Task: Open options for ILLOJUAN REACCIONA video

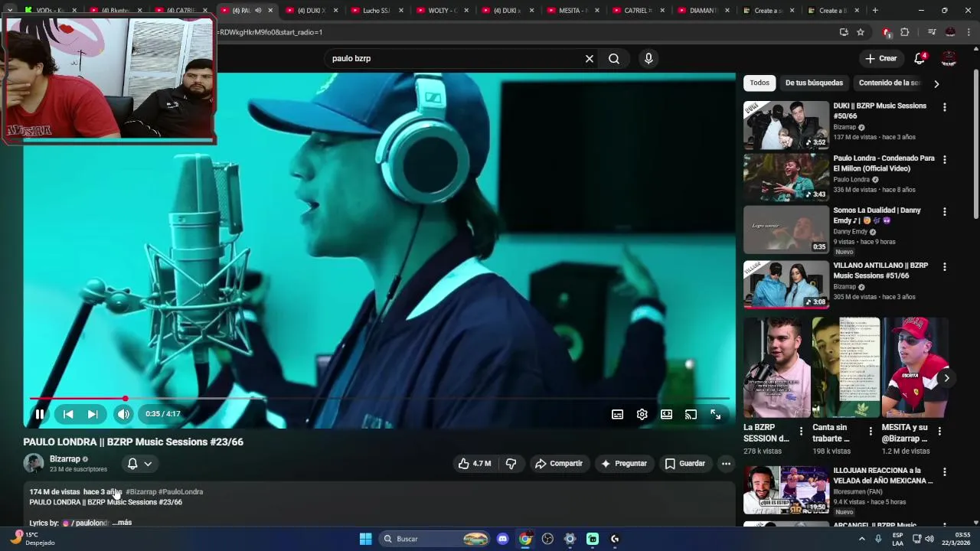Action: (945, 472)
